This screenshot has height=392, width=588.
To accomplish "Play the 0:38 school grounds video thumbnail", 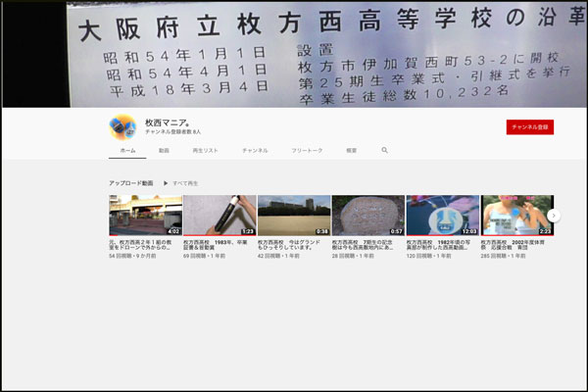I will tap(294, 215).
